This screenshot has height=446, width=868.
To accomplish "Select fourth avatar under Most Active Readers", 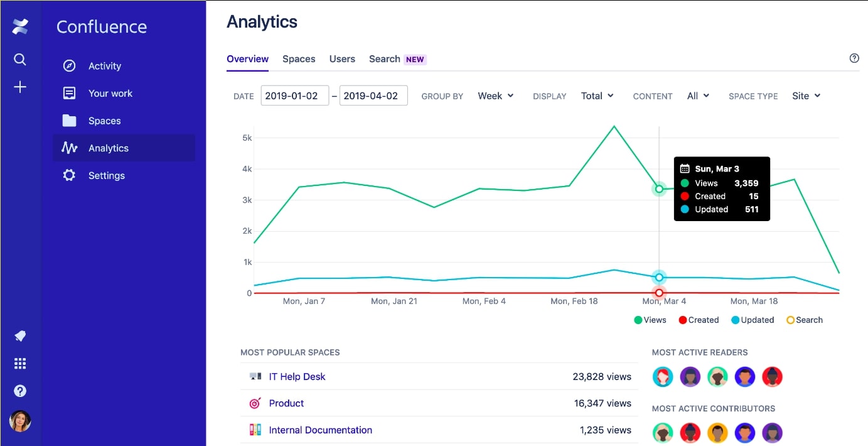I will click(745, 377).
